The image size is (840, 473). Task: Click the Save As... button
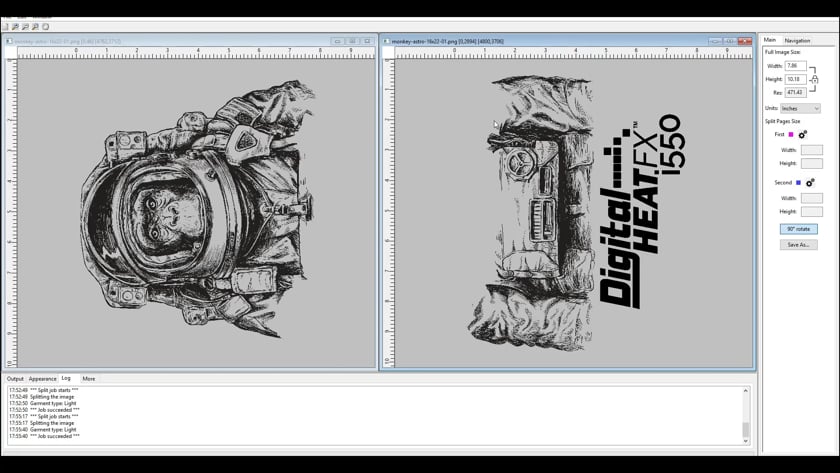point(798,245)
